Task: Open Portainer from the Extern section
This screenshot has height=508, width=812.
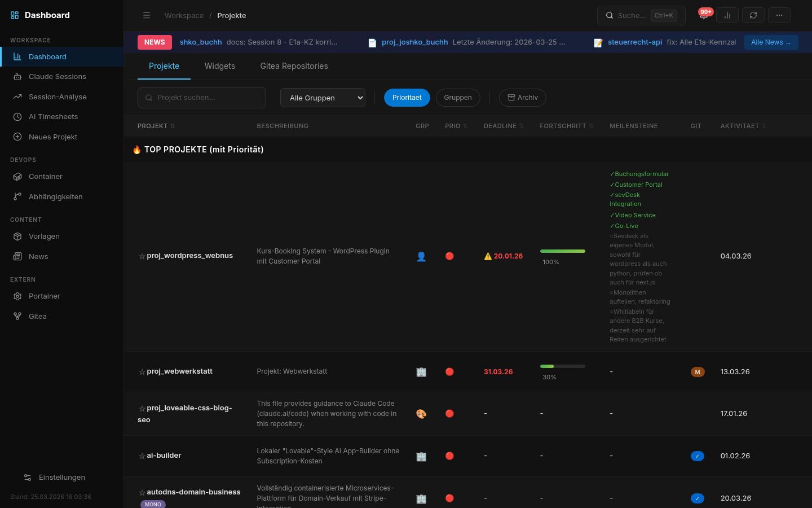Action: 46,296
